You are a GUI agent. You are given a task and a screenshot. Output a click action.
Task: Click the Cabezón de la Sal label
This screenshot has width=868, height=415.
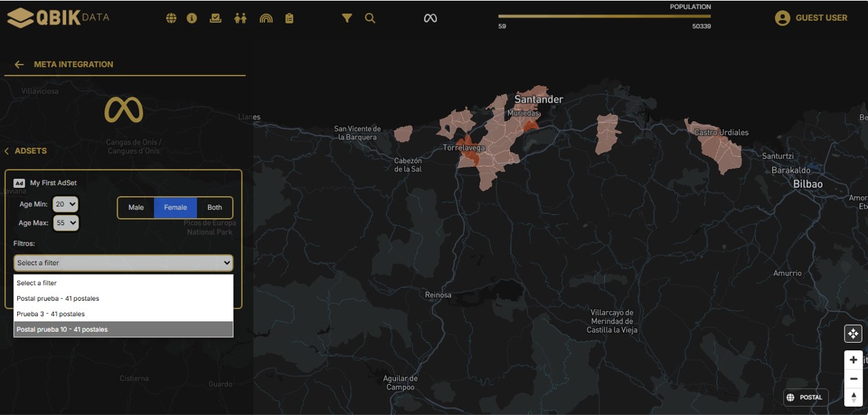point(408,164)
